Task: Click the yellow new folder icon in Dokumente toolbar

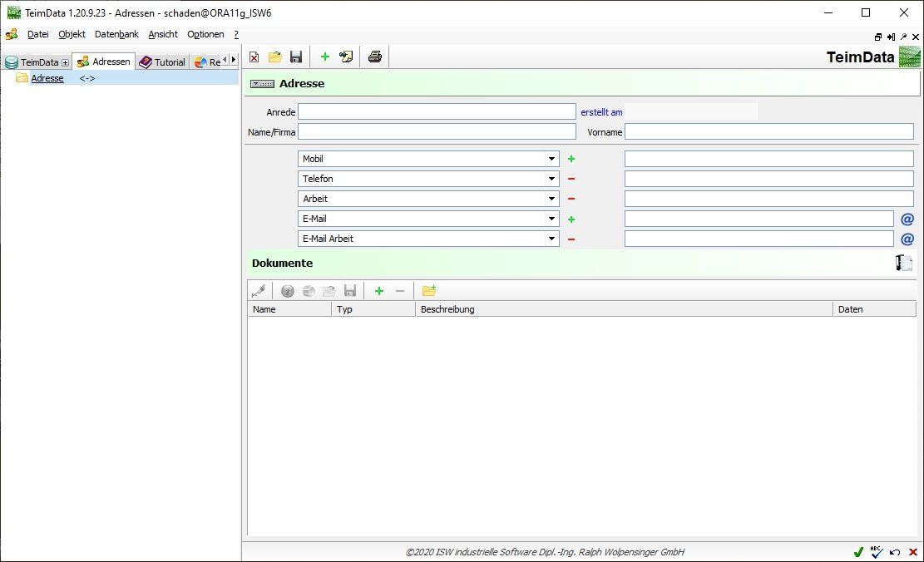Action: click(x=428, y=291)
